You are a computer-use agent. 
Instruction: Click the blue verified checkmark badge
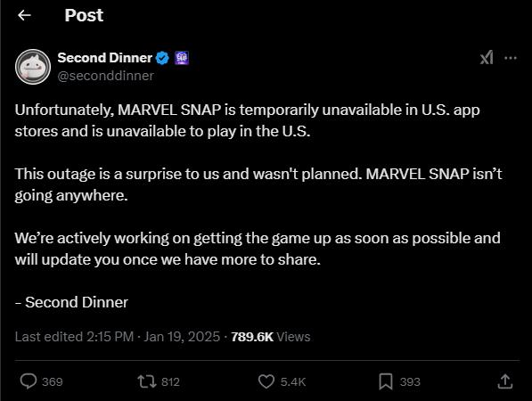click(x=162, y=58)
